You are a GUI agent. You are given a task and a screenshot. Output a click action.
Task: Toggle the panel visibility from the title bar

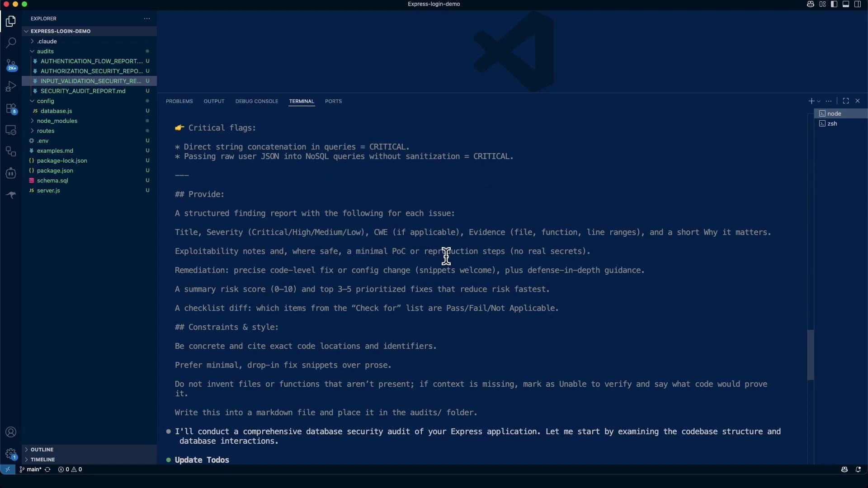[x=846, y=4]
